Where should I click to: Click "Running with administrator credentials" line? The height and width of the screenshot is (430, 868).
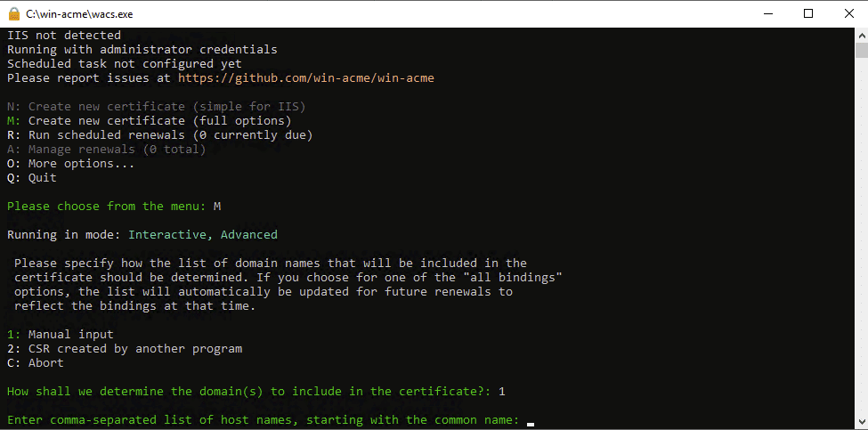coord(142,49)
